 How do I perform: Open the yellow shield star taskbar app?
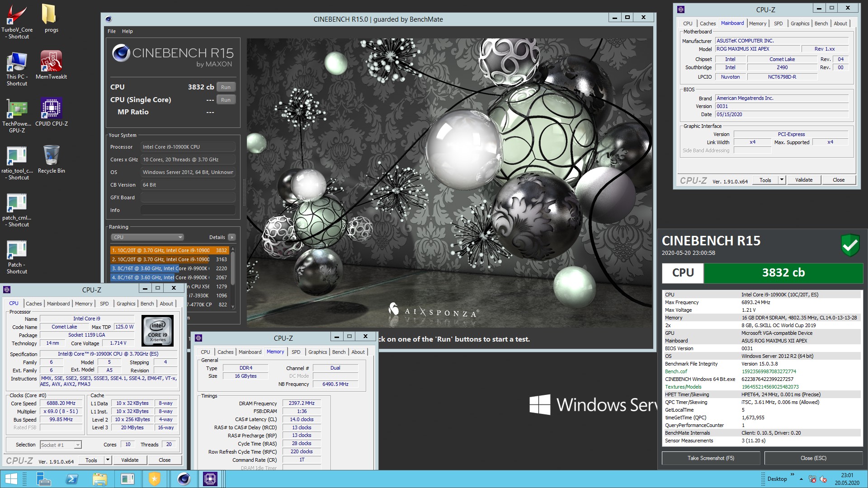(x=155, y=479)
